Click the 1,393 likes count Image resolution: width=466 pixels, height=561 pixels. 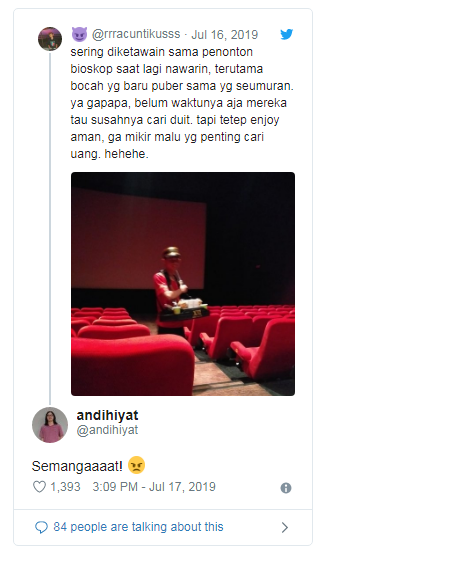(65, 487)
